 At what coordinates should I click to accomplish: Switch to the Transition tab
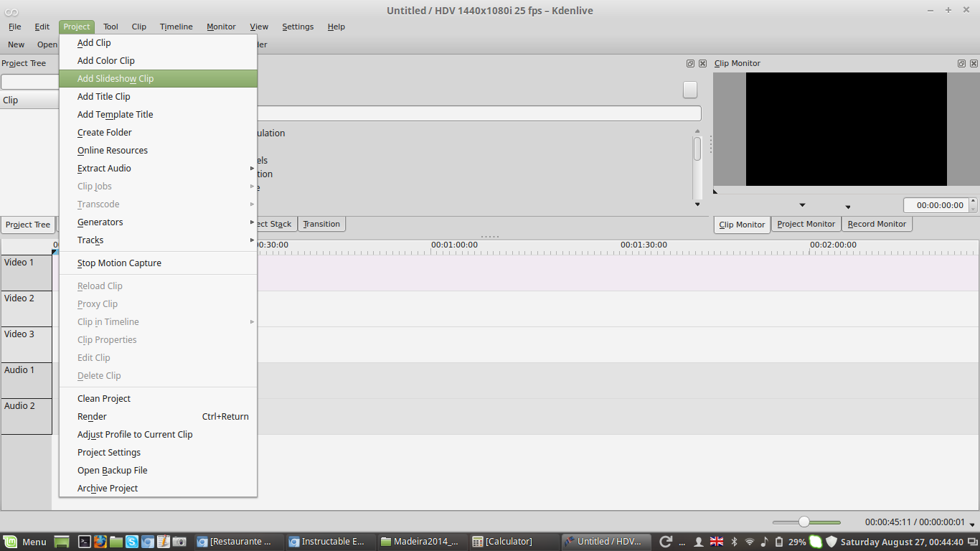click(321, 224)
